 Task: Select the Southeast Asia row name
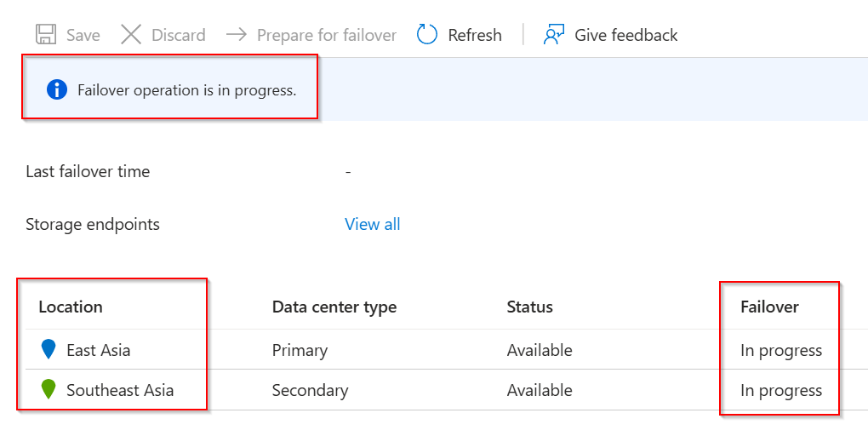pos(120,390)
